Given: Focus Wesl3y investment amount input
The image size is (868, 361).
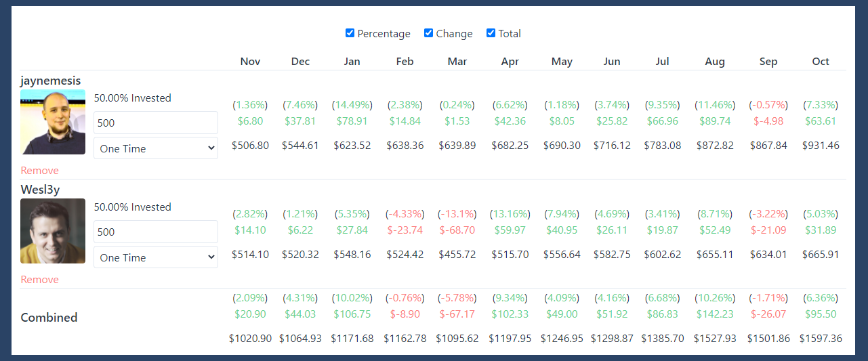Looking at the screenshot, I should [156, 232].
